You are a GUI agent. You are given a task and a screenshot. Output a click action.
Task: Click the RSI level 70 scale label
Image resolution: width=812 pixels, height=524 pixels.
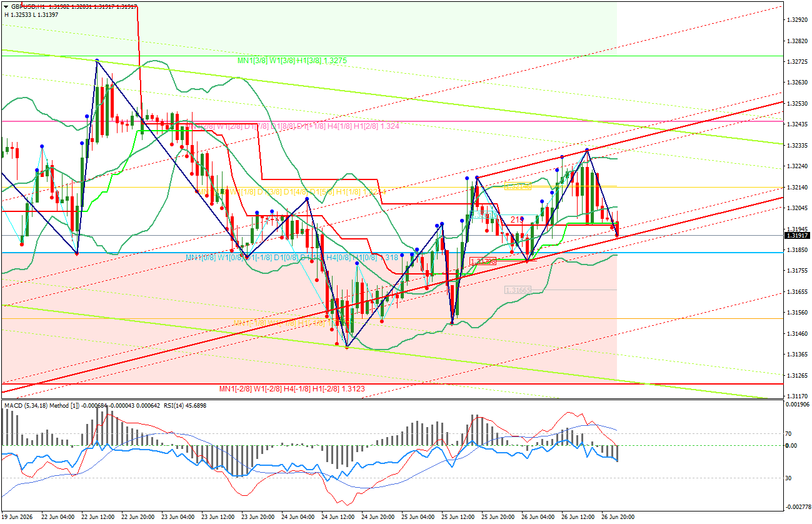click(789, 433)
